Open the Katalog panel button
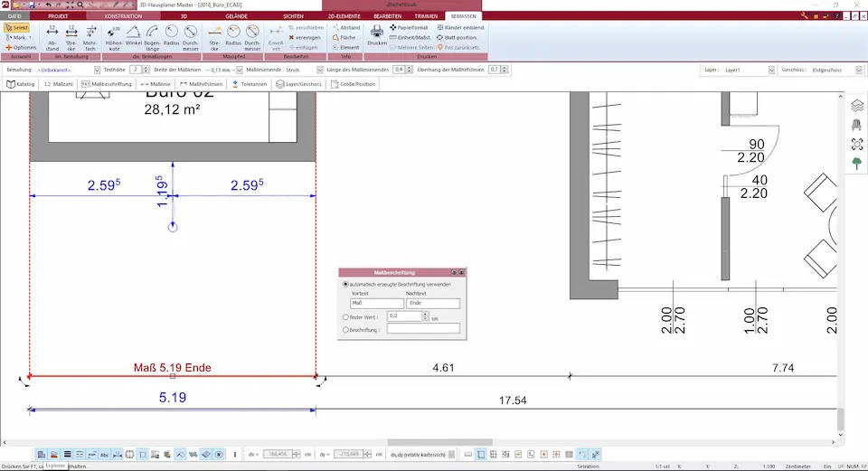Image resolution: width=868 pixels, height=471 pixels. point(21,84)
